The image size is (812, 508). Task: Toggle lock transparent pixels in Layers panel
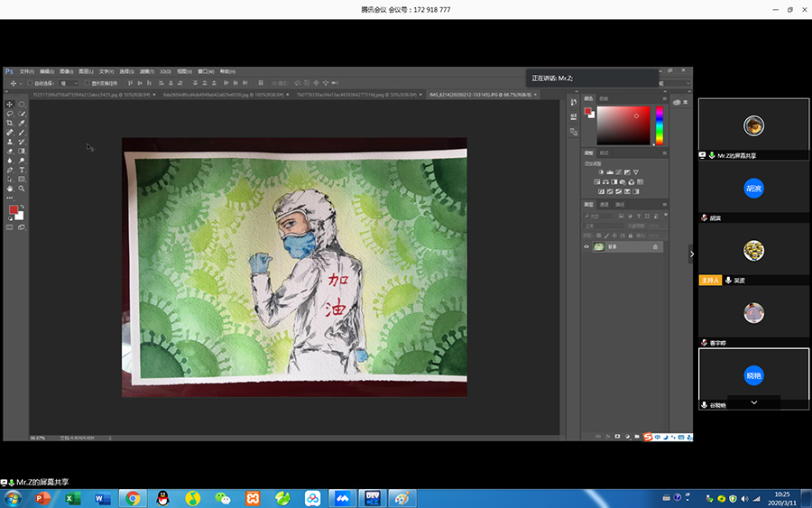tap(599, 236)
